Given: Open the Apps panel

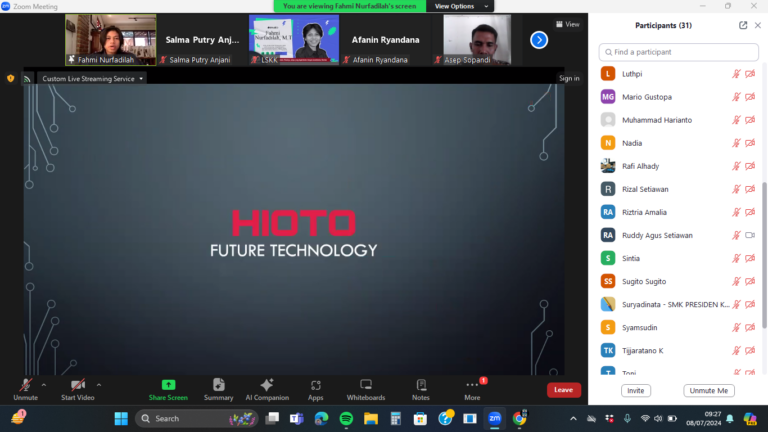Looking at the screenshot, I should [x=315, y=390].
